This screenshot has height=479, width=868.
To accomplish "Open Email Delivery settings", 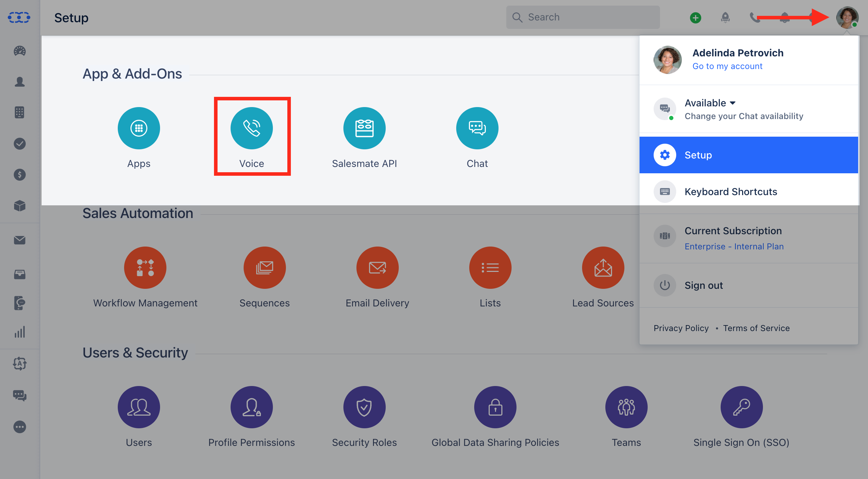I will pos(378,268).
